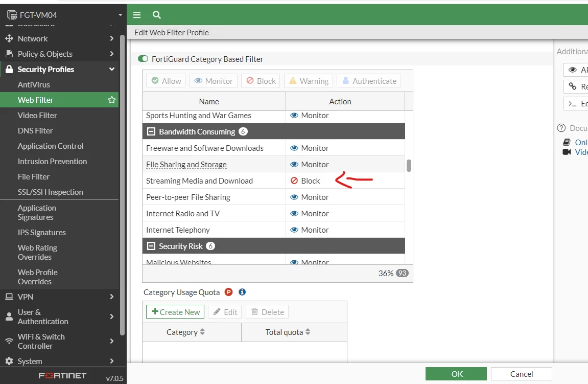The image size is (588, 384).
Task: Expand the Network menu chevron
Action: [x=112, y=38]
